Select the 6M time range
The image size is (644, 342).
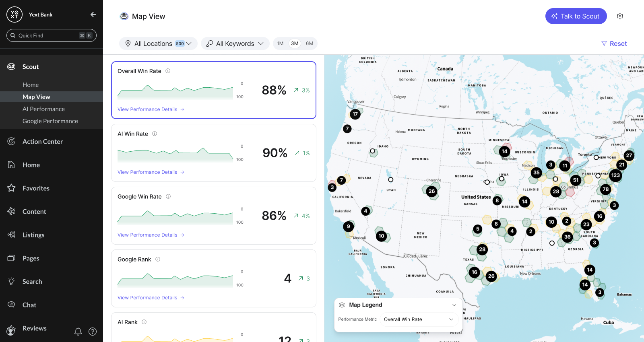tap(310, 43)
